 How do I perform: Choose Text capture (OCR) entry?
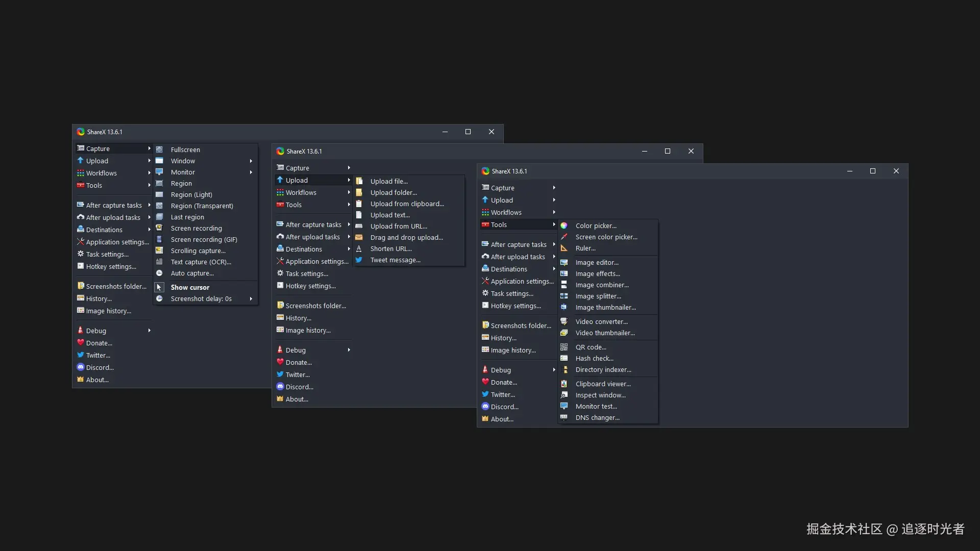pos(201,262)
